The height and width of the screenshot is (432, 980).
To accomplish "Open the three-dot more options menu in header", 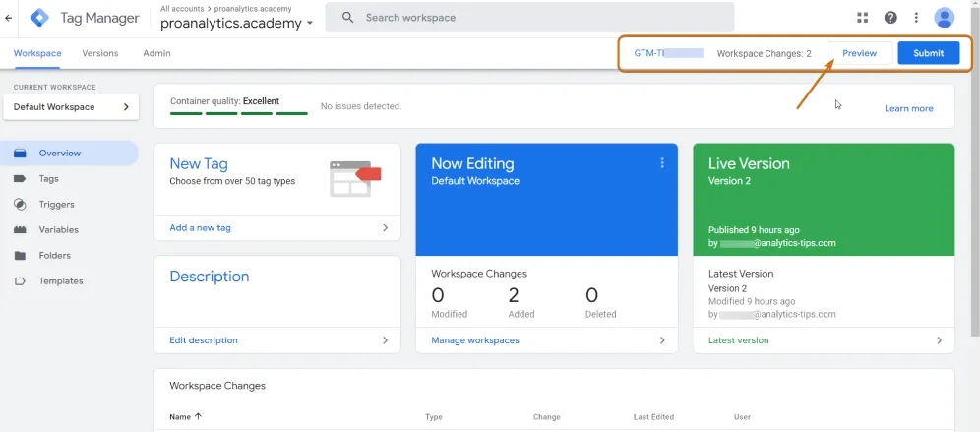I will tap(916, 18).
